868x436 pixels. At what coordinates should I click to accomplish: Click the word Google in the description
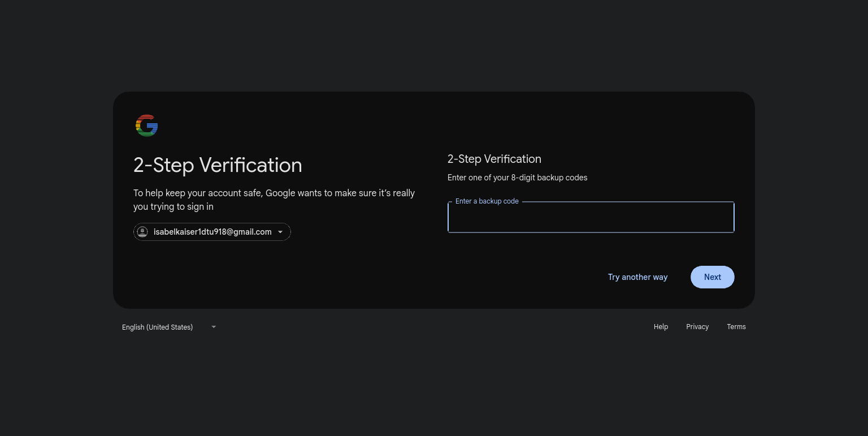[x=280, y=193]
